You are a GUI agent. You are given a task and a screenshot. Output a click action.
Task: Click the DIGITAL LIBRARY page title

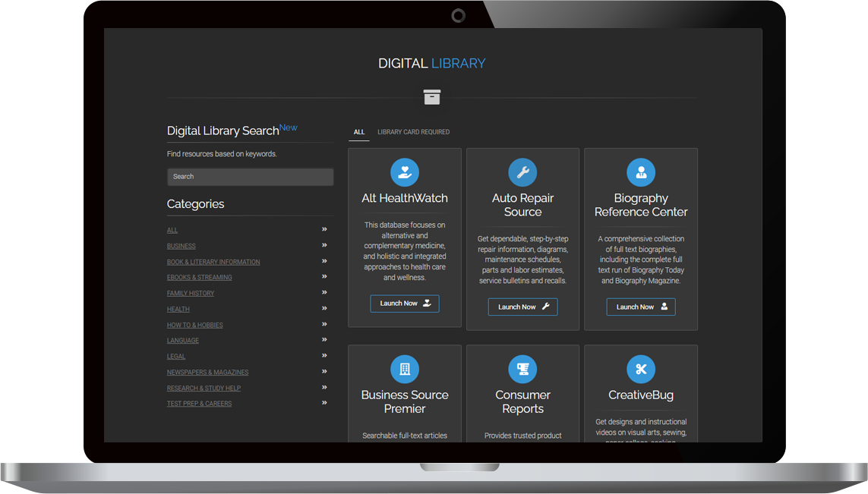(x=432, y=63)
